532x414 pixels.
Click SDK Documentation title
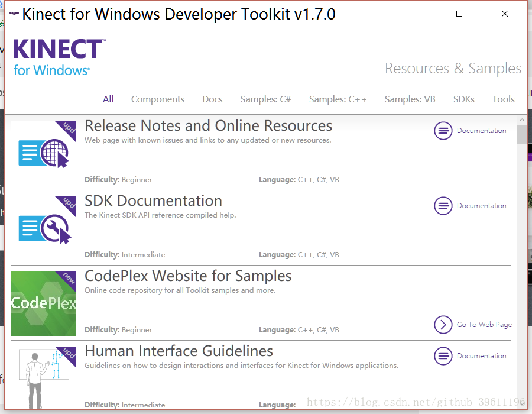pos(153,201)
